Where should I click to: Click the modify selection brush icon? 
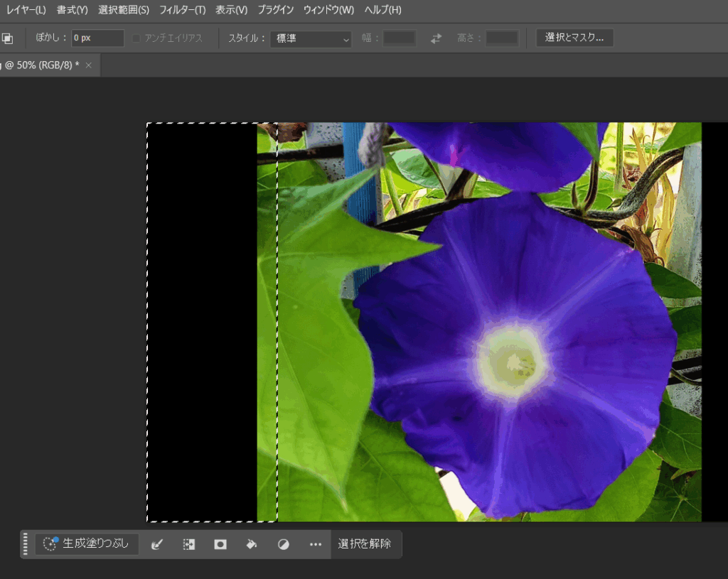(157, 544)
